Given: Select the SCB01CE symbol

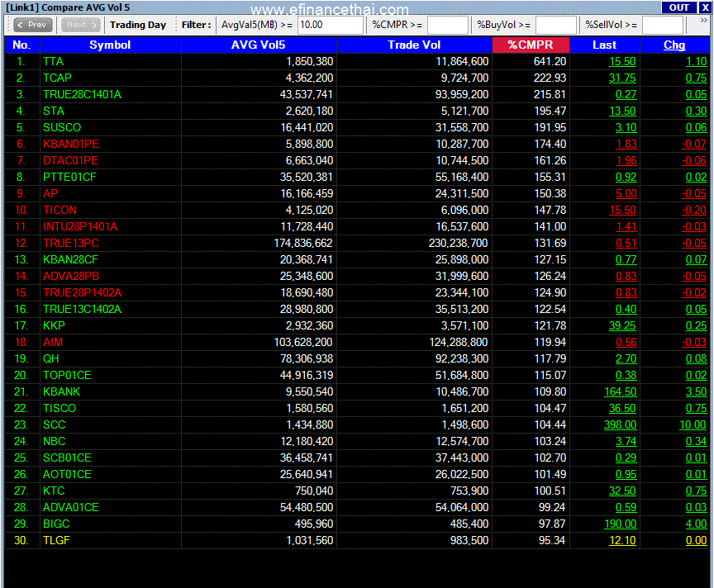Looking at the screenshot, I should 68,458.
